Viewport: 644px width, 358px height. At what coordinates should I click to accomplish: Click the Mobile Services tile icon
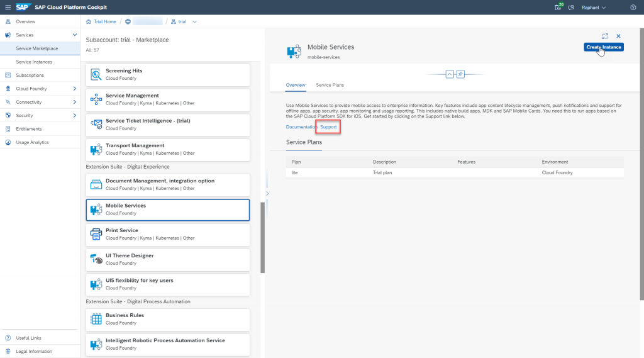point(96,210)
